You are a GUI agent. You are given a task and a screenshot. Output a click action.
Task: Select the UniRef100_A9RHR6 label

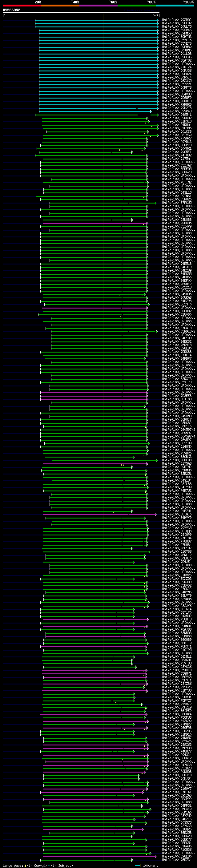point(177,104)
